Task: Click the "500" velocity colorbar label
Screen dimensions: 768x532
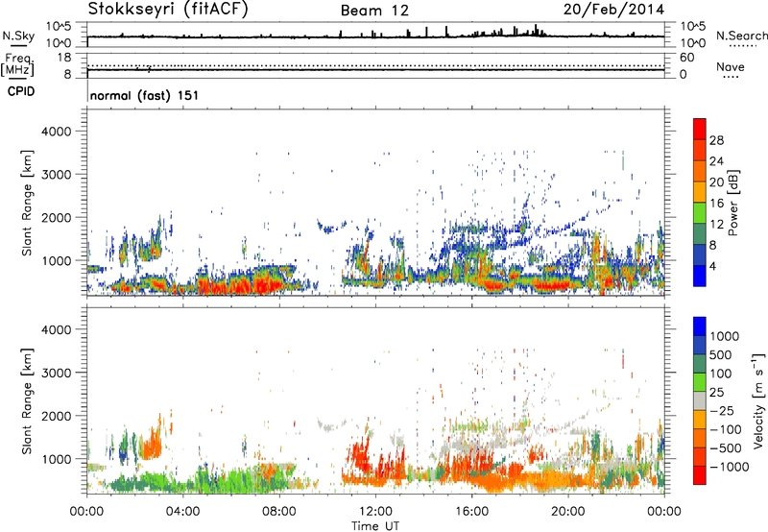Action: click(x=722, y=355)
